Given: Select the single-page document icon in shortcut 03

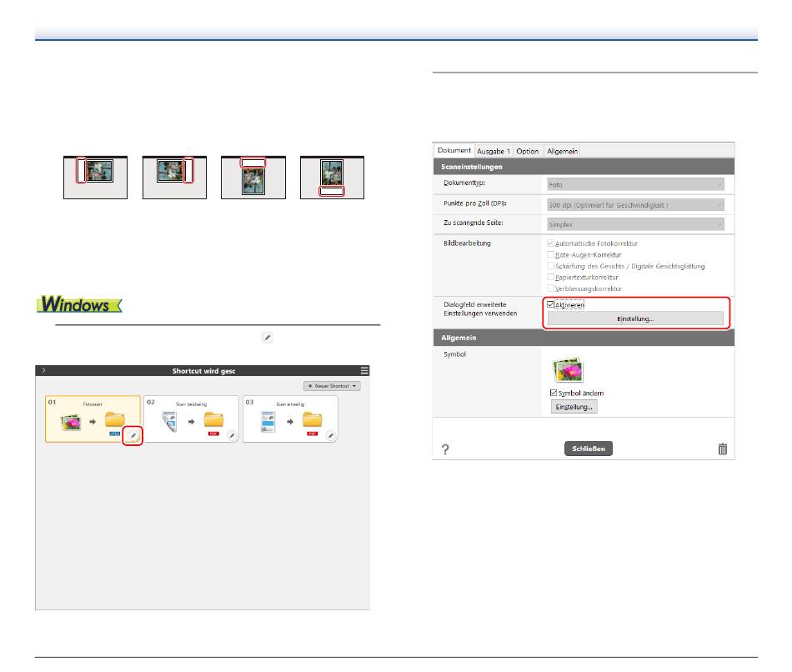Looking at the screenshot, I should pos(268,422).
